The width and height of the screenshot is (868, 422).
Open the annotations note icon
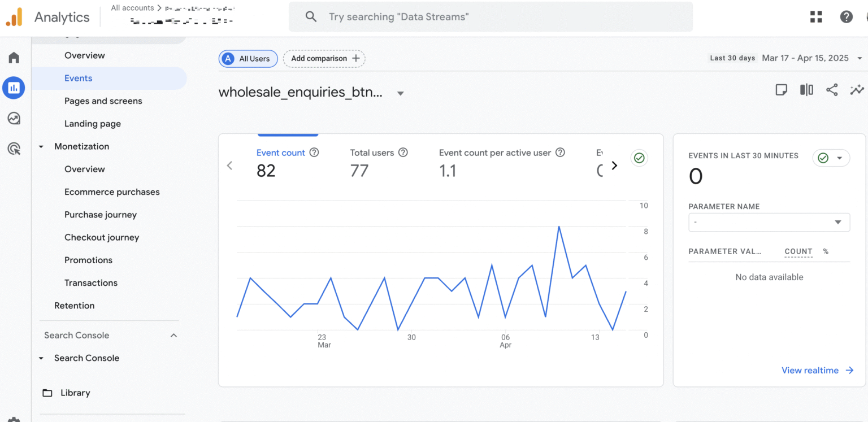click(x=781, y=90)
